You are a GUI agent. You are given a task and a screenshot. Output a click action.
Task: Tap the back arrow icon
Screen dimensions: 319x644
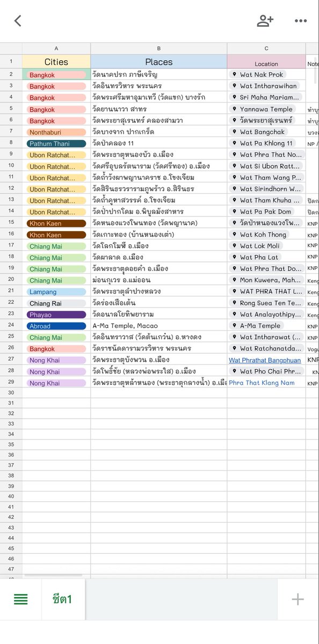(x=18, y=21)
